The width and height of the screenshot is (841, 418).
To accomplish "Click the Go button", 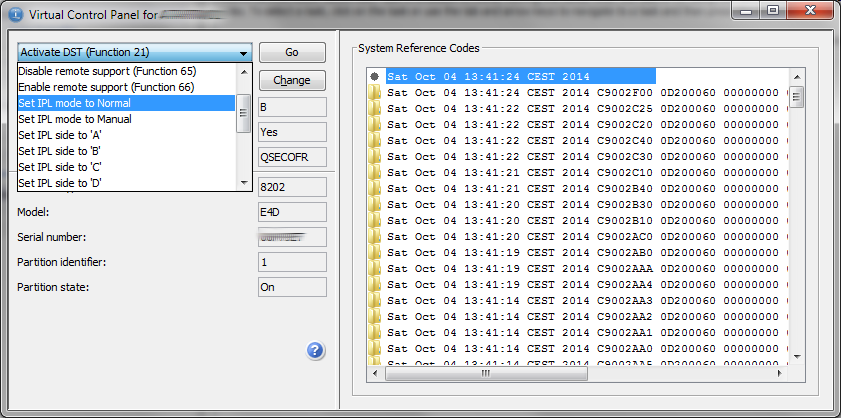I will pyautogui.click(x=292, y=53).
